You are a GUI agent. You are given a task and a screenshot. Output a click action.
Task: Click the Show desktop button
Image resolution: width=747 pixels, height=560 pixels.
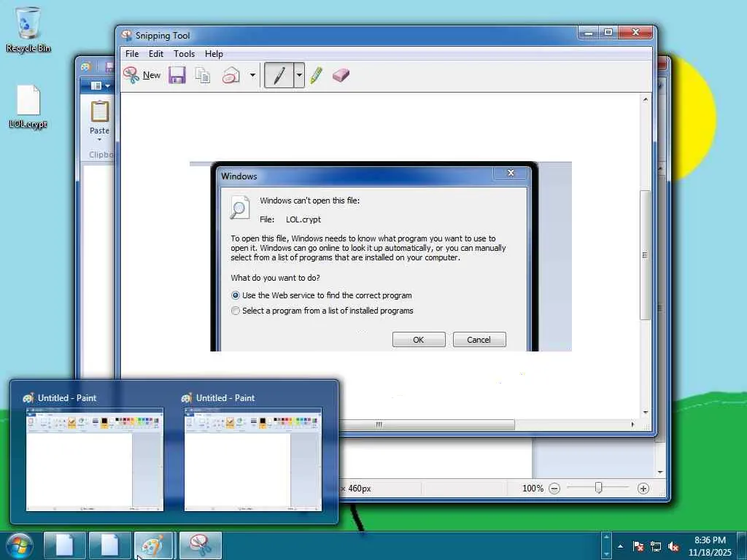742,545
